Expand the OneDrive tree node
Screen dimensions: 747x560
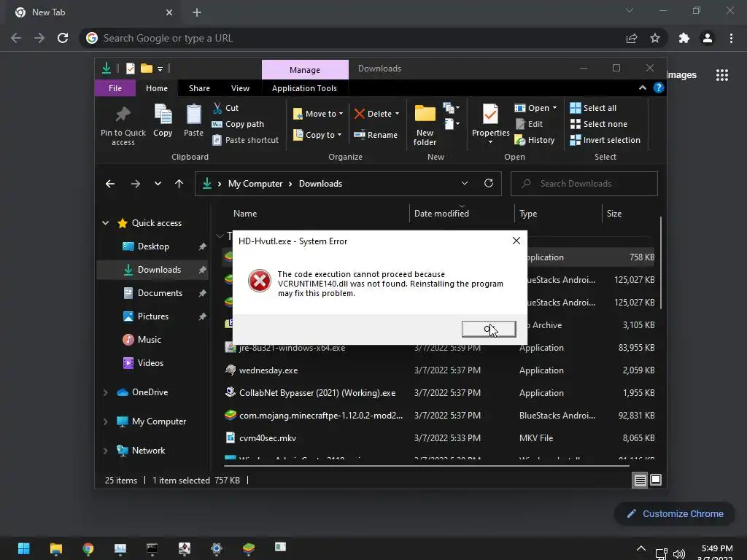105,392
